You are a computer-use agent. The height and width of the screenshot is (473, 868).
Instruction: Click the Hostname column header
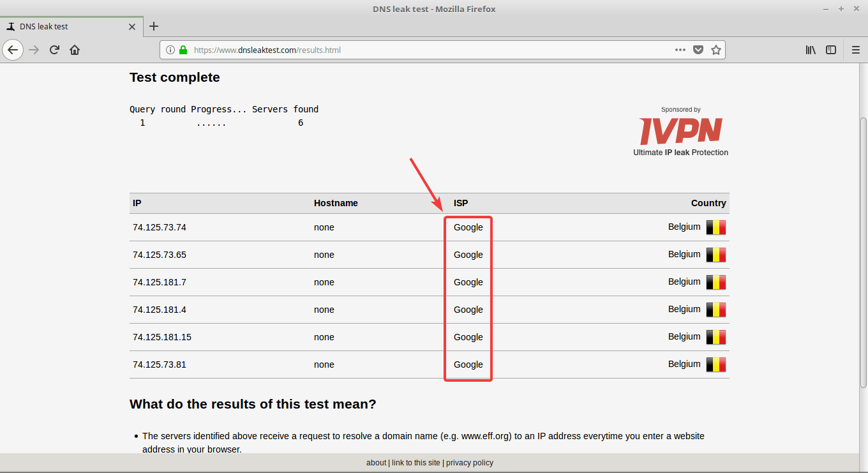click(x=336, y=203)
